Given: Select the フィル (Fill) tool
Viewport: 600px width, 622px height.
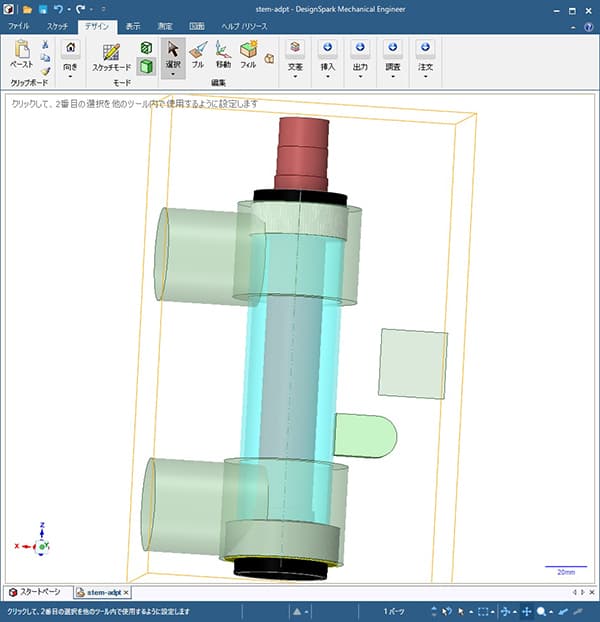Looking at the screenshot, I should click(x=248, y=52).
